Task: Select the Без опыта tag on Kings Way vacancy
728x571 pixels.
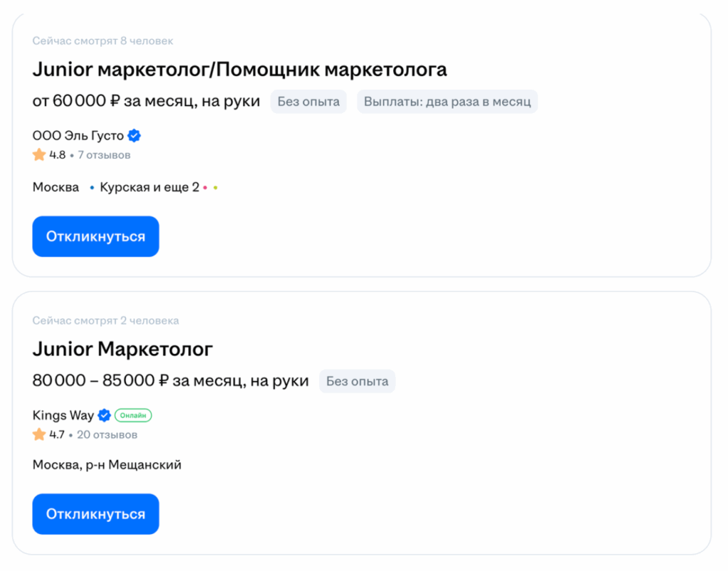Action: pos(357,381)
